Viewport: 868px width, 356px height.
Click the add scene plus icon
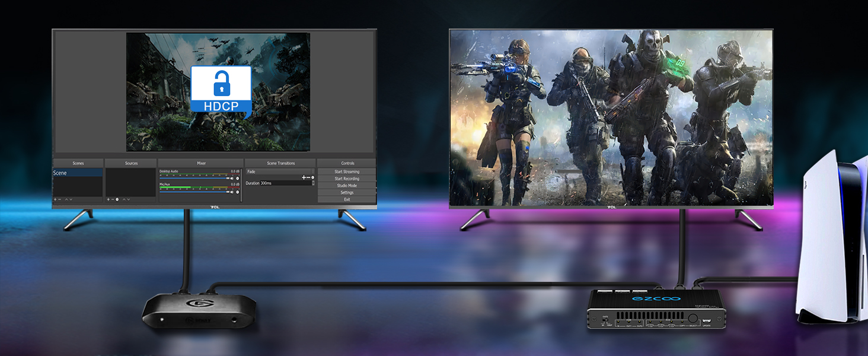point(55,199)
